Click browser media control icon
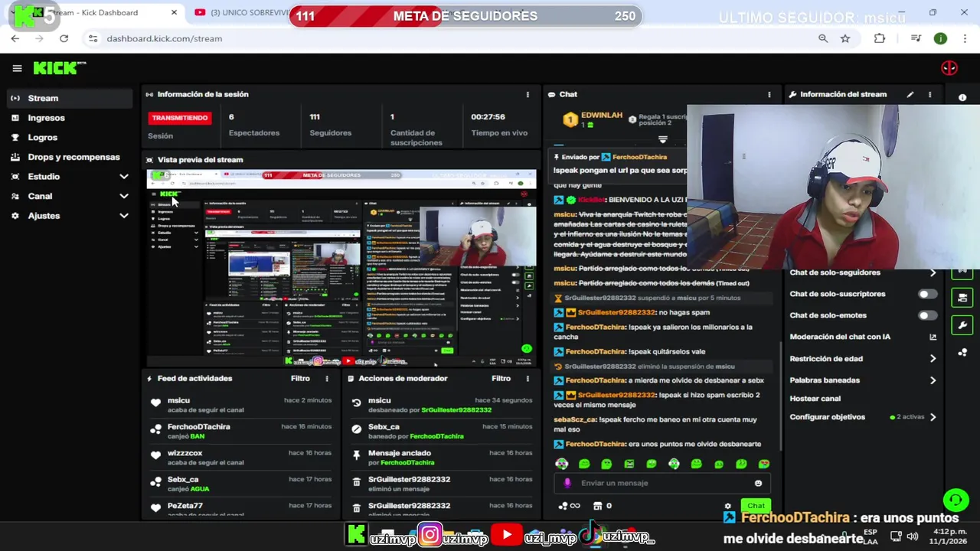The image size is (980, 551). click(x=916, y=38)
